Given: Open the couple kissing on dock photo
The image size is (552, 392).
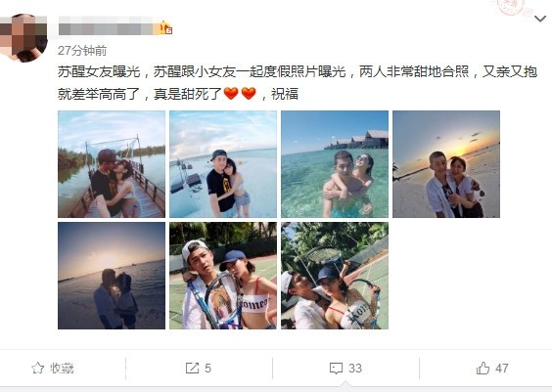Looking at the screenshot, I should [x=112, y=164].
